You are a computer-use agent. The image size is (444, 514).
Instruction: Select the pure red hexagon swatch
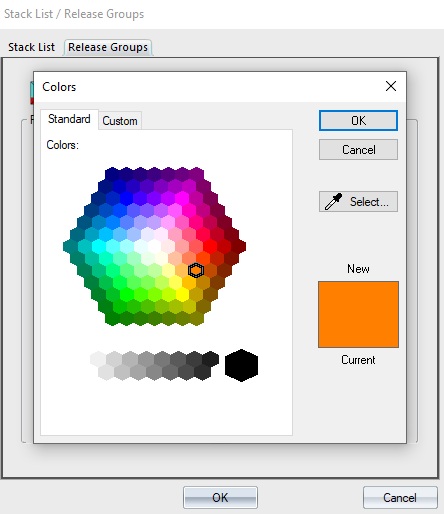(210, 247)
